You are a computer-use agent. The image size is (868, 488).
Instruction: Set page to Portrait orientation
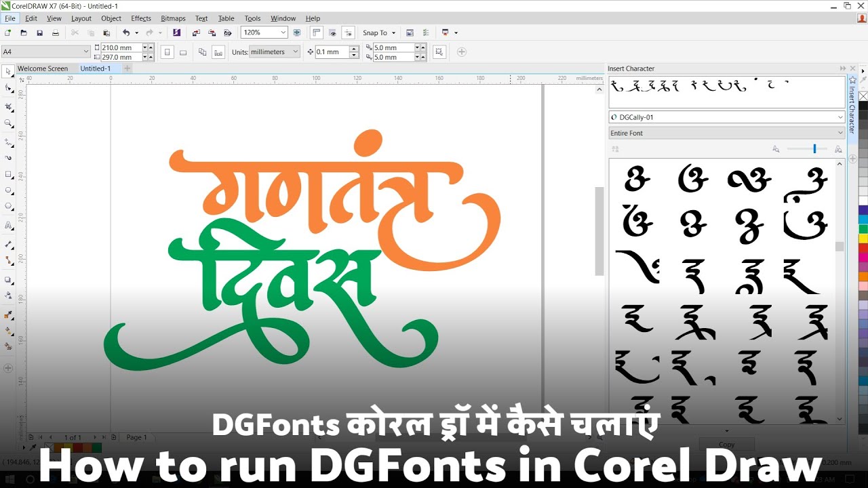click(166, 52)
